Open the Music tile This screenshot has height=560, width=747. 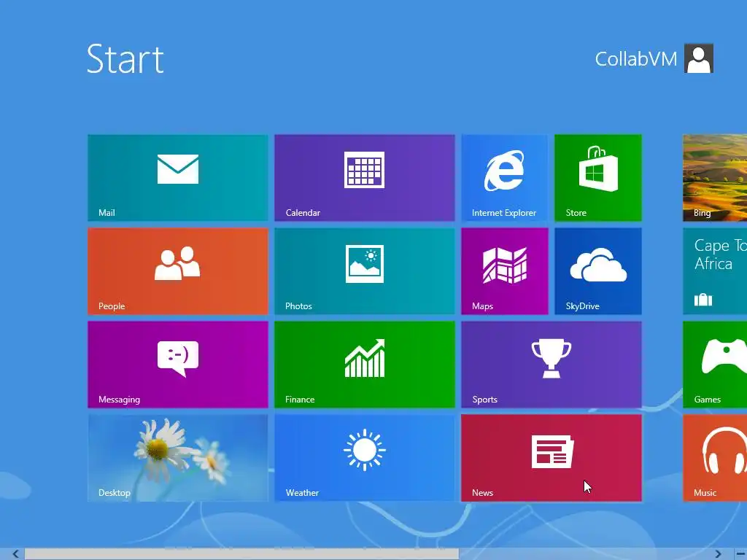(715, 458)
